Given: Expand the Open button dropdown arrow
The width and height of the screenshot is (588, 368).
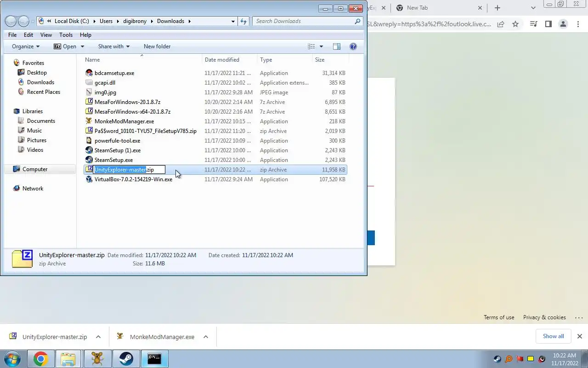Looking at the screenshot, I should tap(83, 46).
